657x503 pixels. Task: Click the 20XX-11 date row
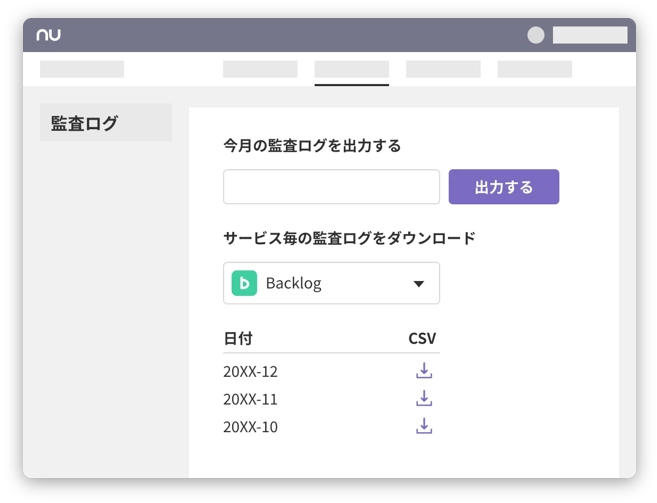tap(331, 399)
